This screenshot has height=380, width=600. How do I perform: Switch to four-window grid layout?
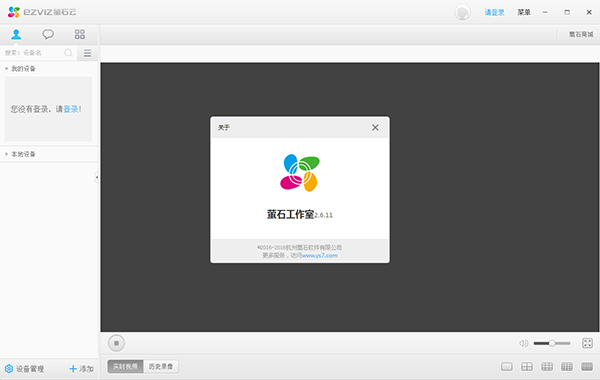[527, 367]
